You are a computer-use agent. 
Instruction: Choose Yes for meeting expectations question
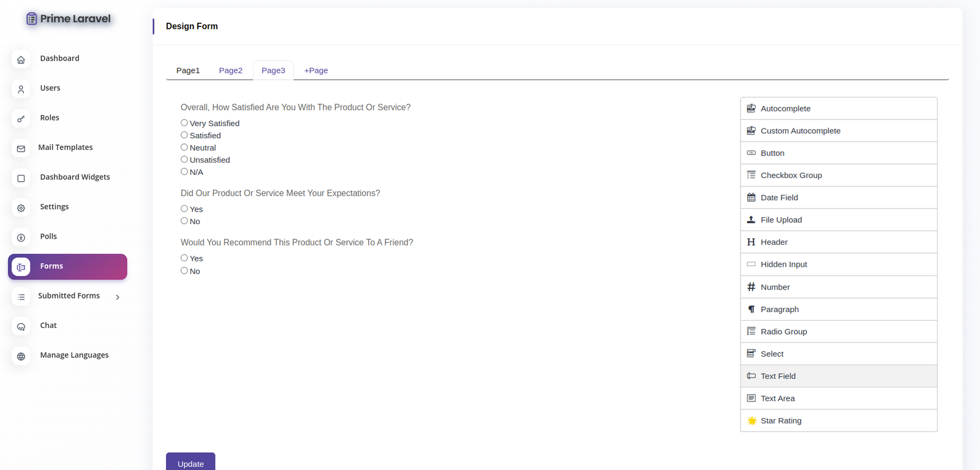tap(184, 209)
